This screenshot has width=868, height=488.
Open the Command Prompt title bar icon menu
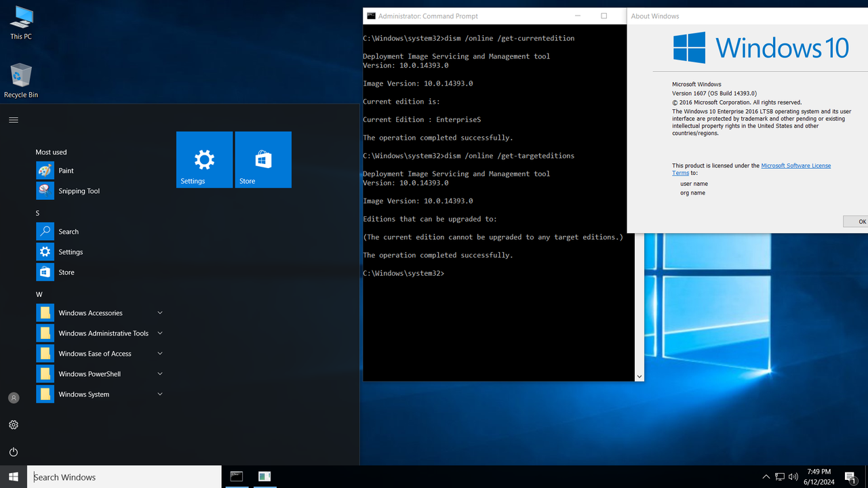click(371, 16)
